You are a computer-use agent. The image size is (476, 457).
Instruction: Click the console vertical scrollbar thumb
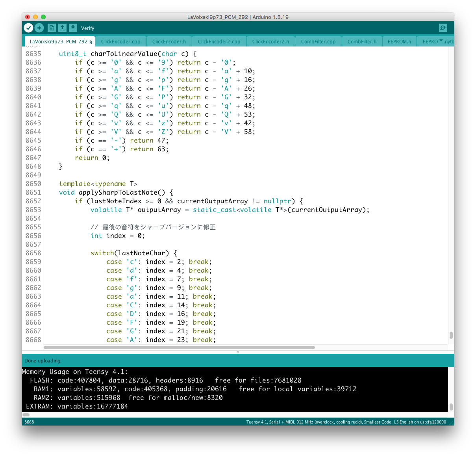tap(451, 407)
